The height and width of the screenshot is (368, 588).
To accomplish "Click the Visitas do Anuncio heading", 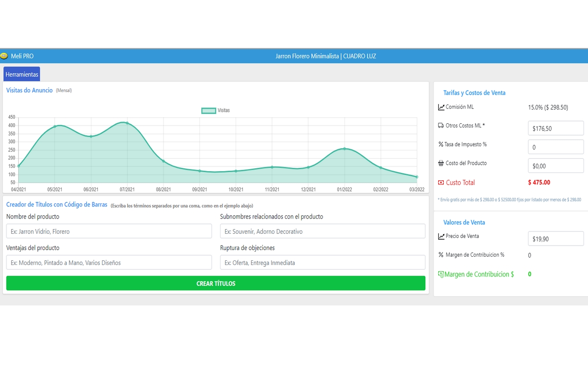I will click(x=29, y=90).
